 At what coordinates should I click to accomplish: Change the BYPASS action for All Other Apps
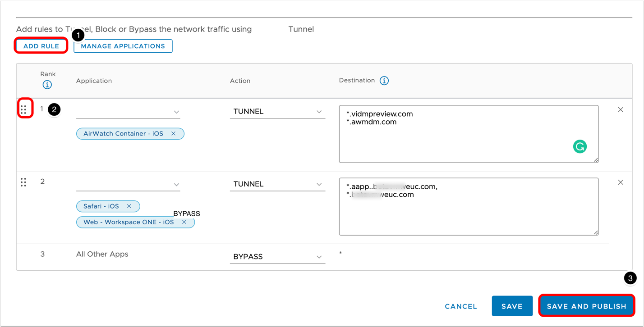[277, 257]
